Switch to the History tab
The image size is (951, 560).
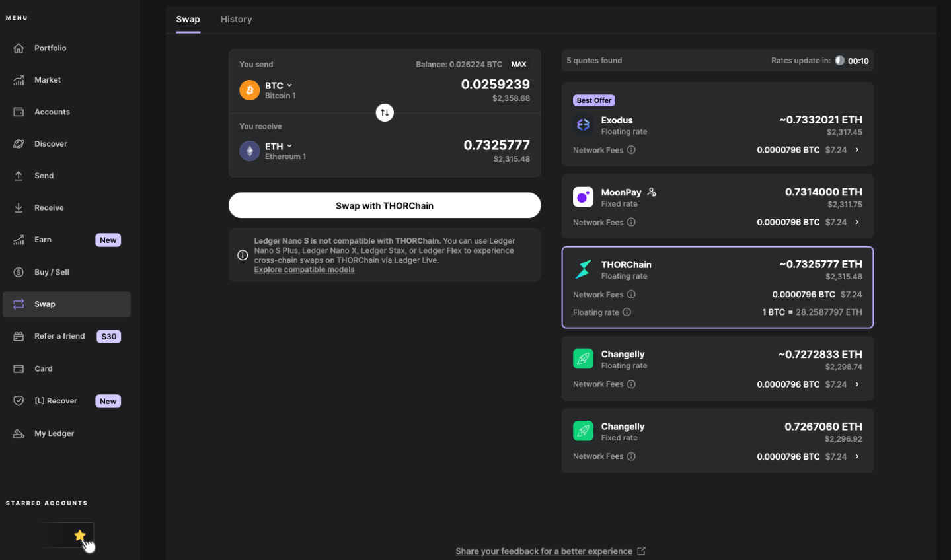(x=236, y=20)
